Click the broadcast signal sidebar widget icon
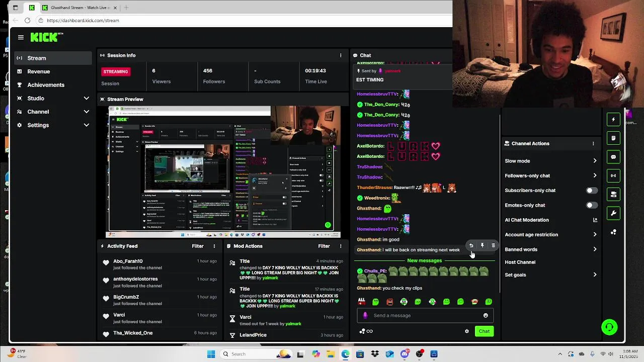Image resolution: width=644 pixels, height=362 pixels. click(613, 175)
